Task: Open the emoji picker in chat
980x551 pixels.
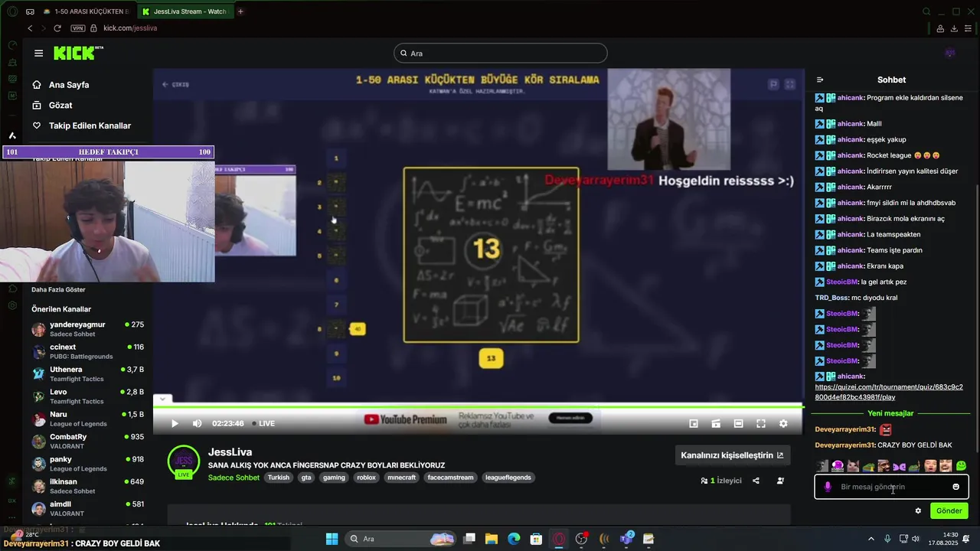Action: 955,487
